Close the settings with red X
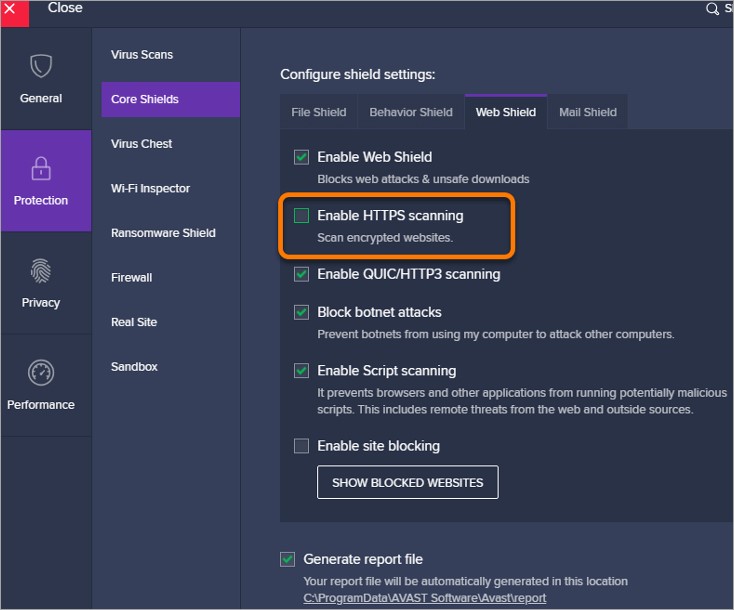Screen dimensions: 734x610 (14, 13)
